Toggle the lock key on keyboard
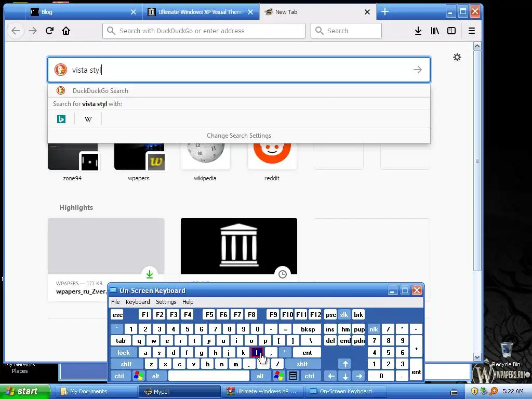532x399 pixels. (x=124, y=353)
